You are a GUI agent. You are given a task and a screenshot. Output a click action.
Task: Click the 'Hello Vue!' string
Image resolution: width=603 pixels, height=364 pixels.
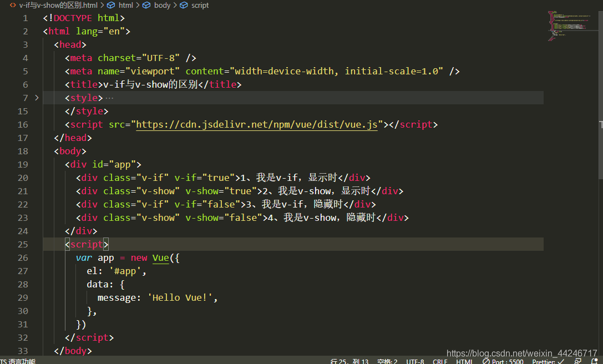pyautogui.click(x=180, y=298)
